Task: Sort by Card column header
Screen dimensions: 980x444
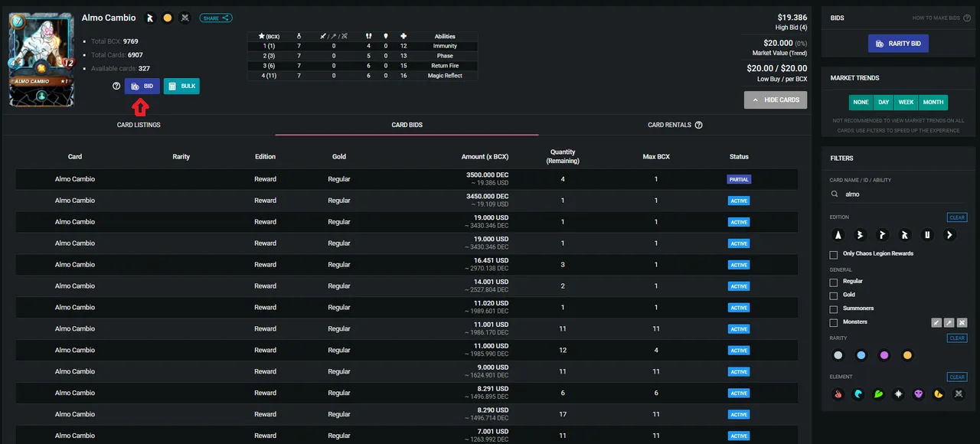Action: (x=75, y=157)
